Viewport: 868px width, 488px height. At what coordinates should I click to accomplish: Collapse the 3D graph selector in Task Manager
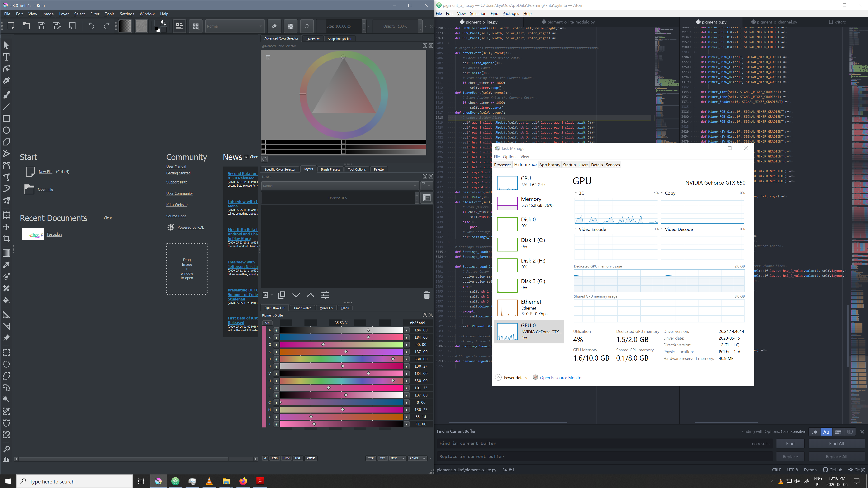[x=576, y=193]
